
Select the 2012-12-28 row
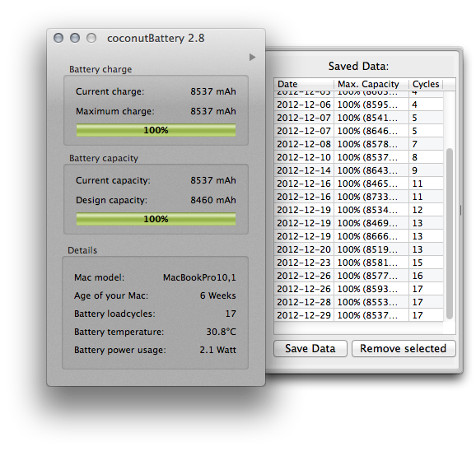pyautogui.click(x=358, y=302)
